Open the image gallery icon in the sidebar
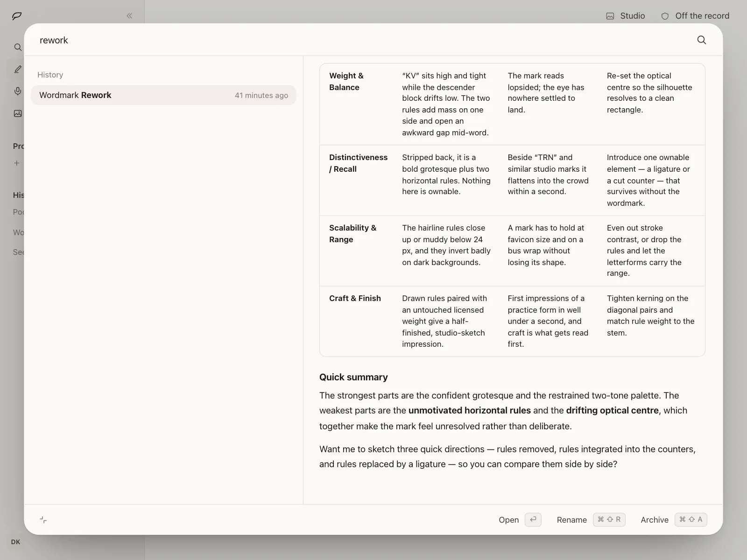 (18, 113)
